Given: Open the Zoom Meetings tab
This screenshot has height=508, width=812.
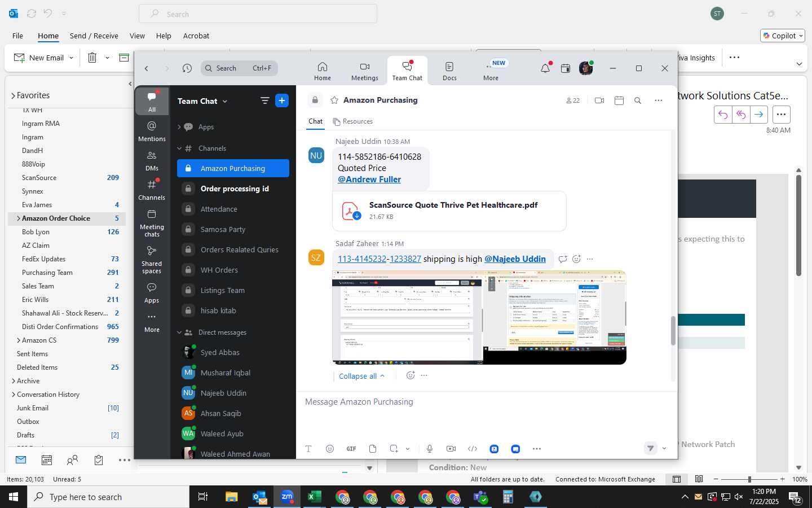Looking at the screenshot, I should click(365, 71).
